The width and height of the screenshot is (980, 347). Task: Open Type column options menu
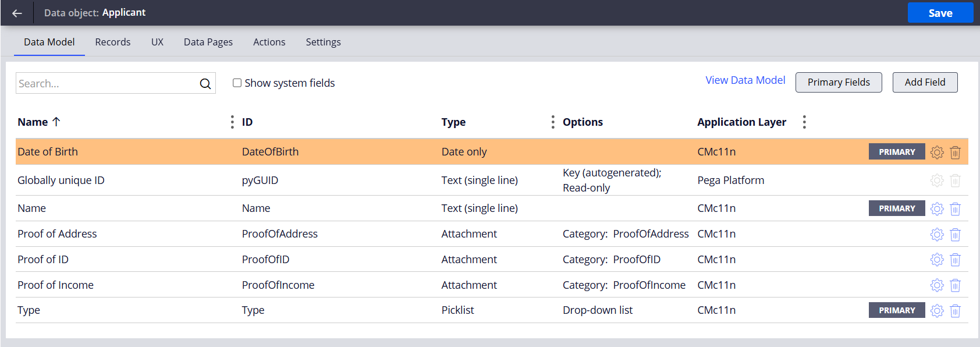coord(552,122)
